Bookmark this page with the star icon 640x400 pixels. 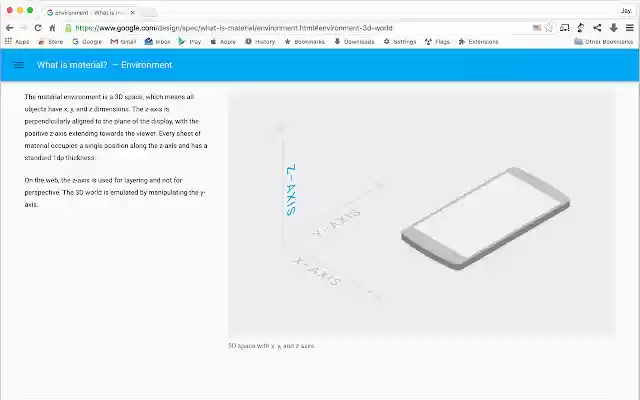[549, 28]
